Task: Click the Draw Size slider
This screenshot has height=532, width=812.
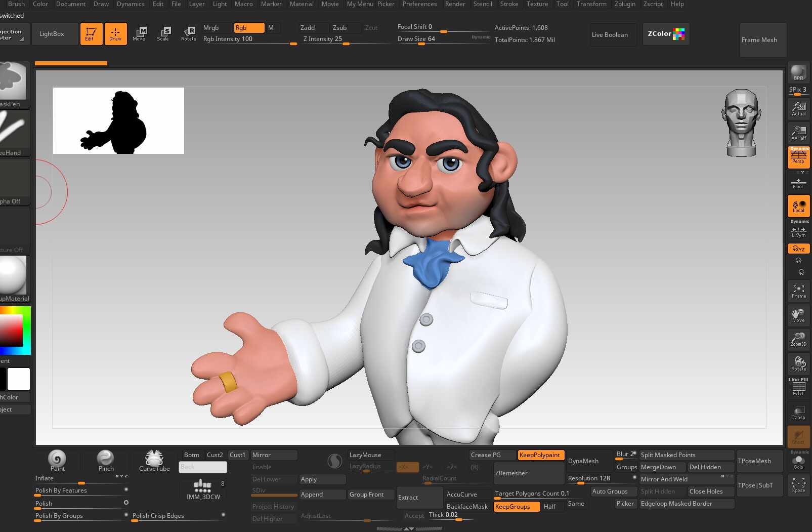Action: [443, 39]
